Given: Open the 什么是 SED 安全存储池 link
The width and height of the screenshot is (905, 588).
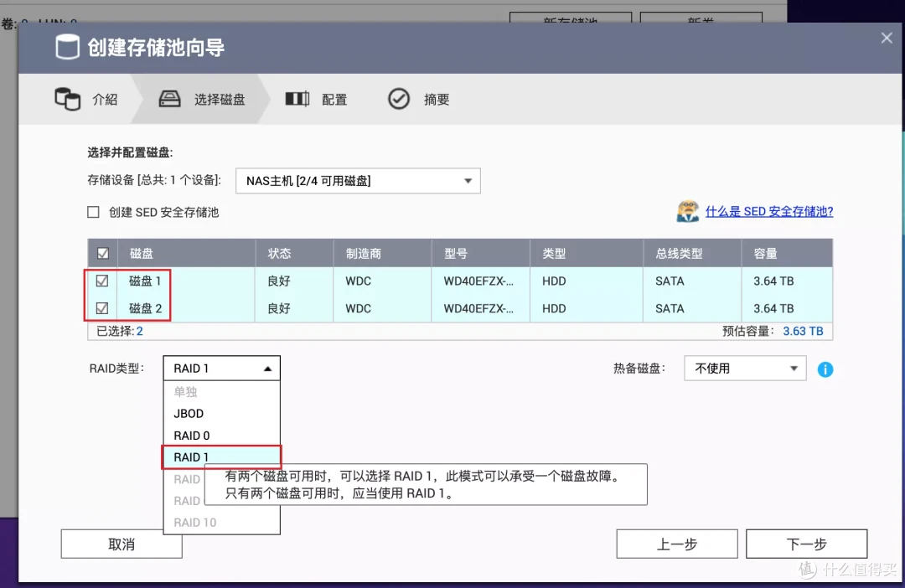Looking at the screenshot, I should tap(769, 211).
